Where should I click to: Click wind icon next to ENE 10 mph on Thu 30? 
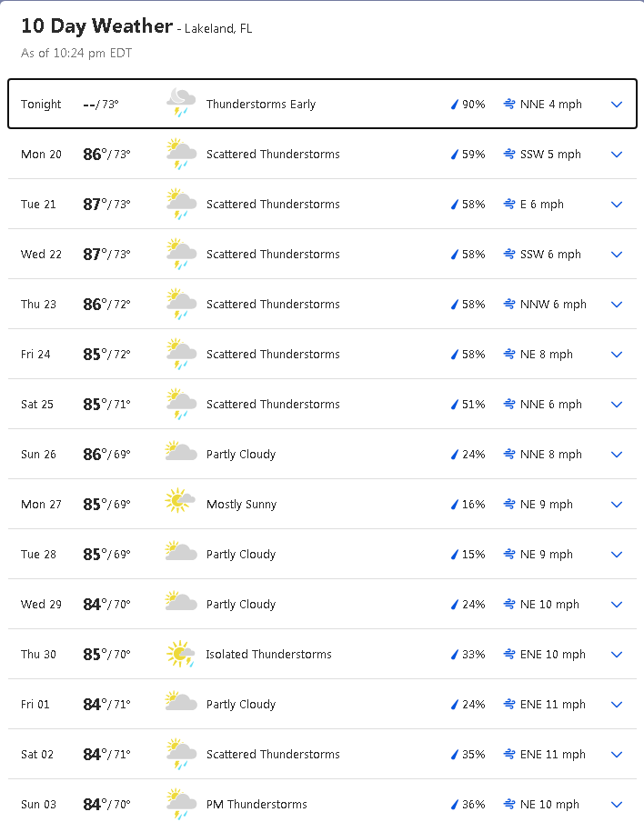[509, 655]
